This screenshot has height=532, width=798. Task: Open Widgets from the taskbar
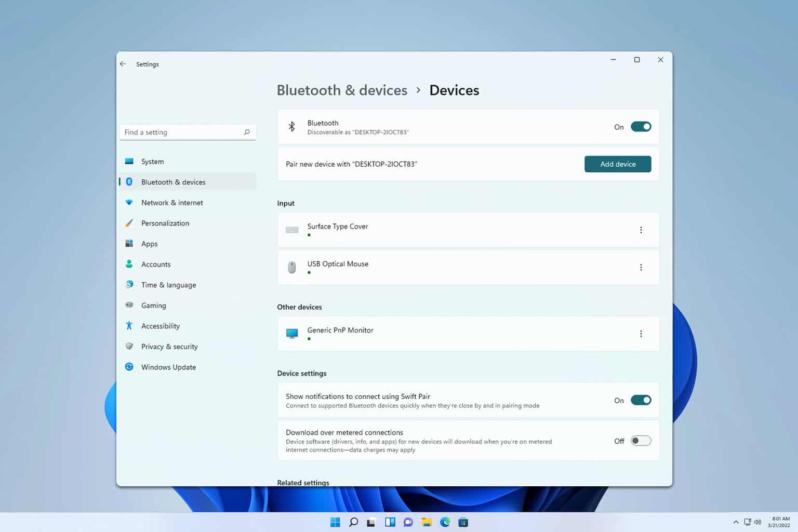pyautogui.click(x=390, y=522)
